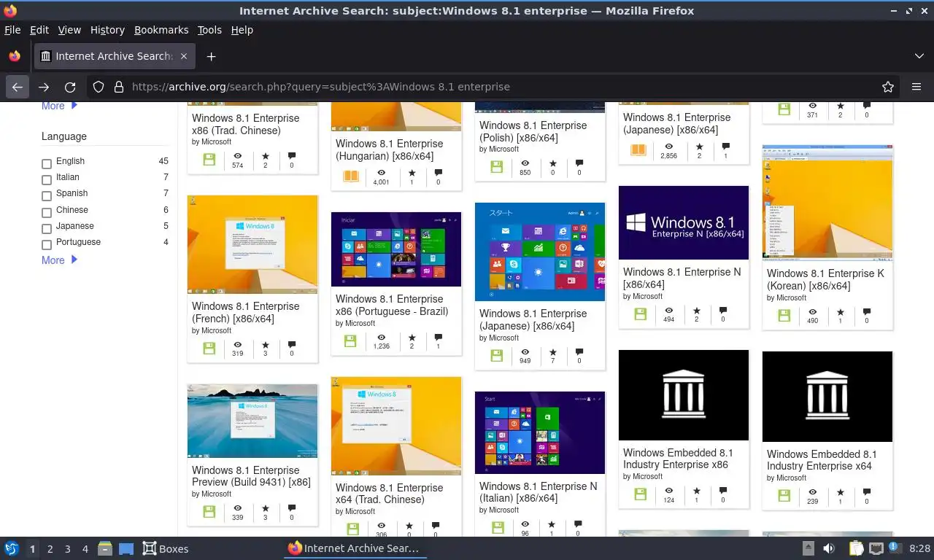
Task: Open Windows 8.1 Enterprise N (Italian) link
Action: click(538, 492)
